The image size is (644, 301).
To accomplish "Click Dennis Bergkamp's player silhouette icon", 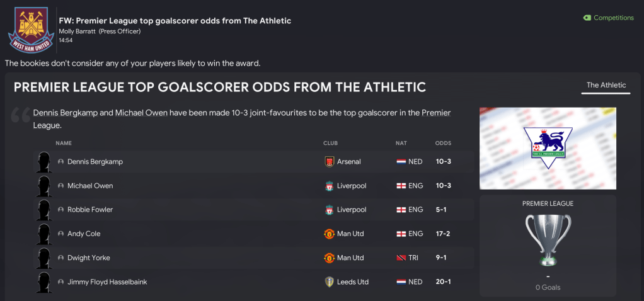I will tap(43, 162).
